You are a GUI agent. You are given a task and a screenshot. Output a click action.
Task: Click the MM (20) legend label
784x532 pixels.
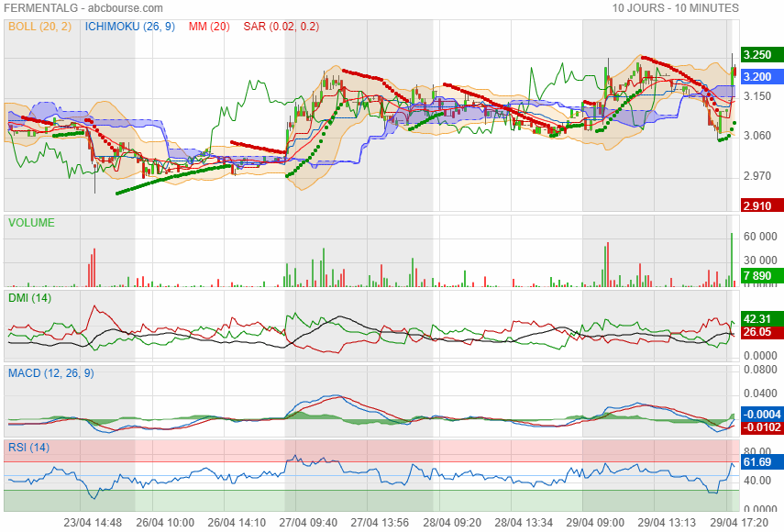(209, 27)
